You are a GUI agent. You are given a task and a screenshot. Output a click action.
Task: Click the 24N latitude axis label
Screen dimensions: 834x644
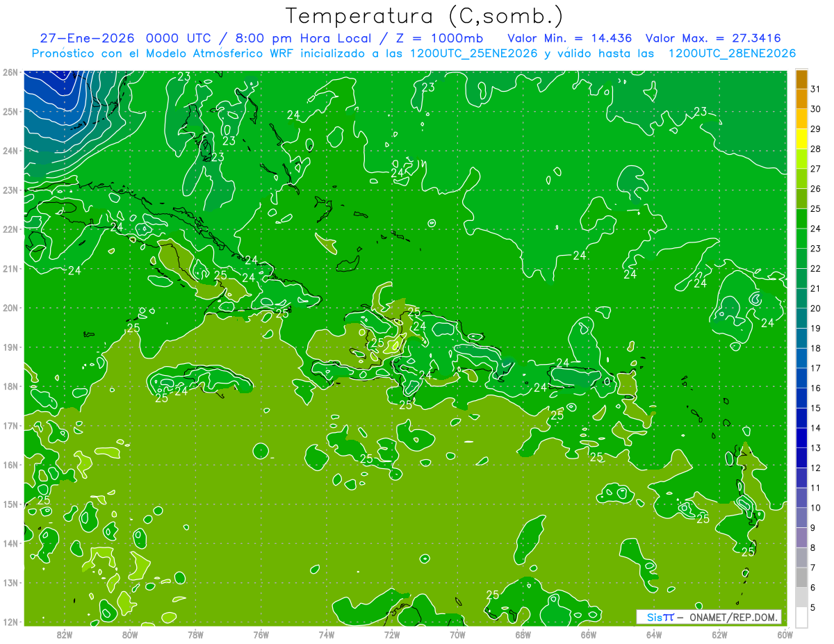point(10,151)
